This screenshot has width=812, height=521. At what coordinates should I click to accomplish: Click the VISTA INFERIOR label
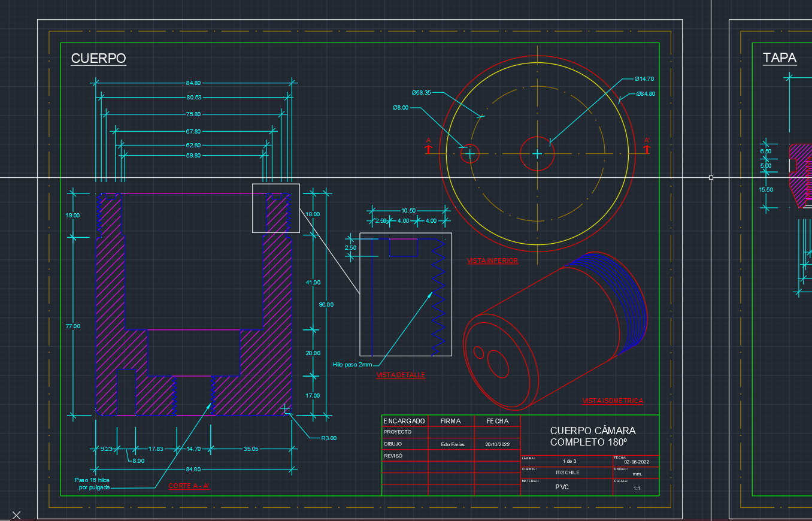(x=492, y=261)
